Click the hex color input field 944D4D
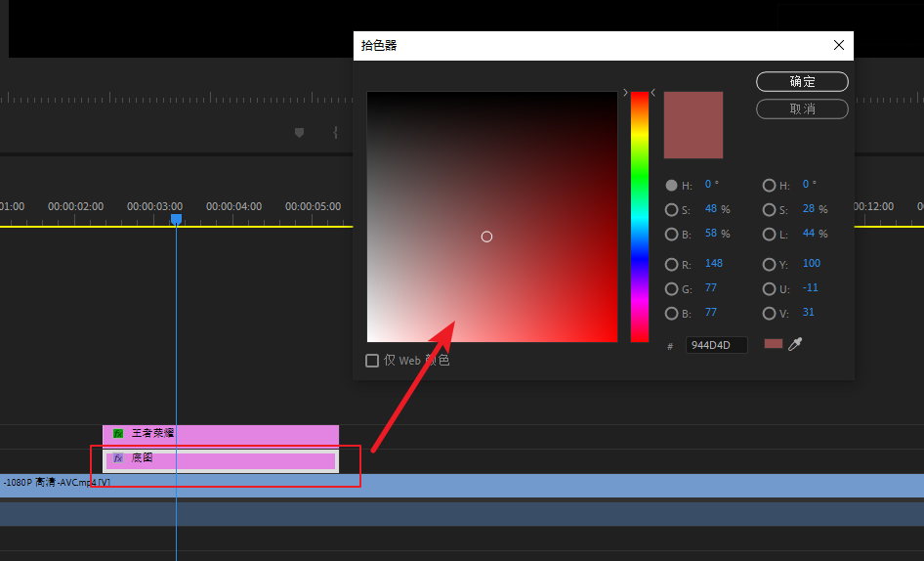The height and width of the screenshot is (561, 924). point(716,345)
